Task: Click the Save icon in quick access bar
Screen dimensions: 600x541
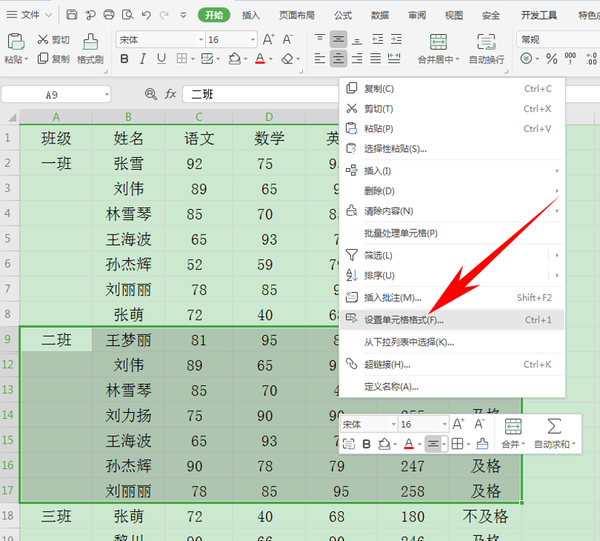Action: pyautogui.click(x=72, y=15)
